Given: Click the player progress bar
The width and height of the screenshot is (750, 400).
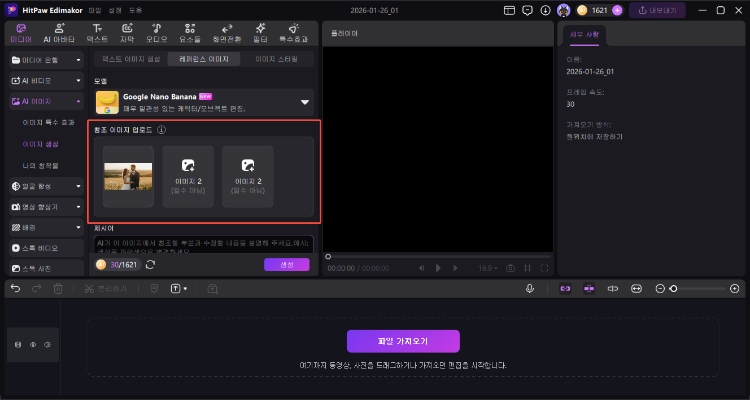Looking at the screenshot, I should [438, 256].
